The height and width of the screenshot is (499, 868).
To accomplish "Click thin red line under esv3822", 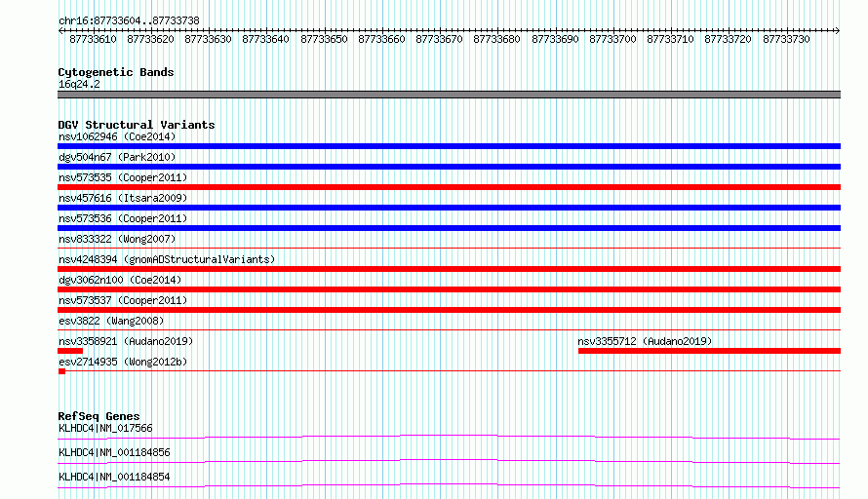I will [x=449, y=330].
